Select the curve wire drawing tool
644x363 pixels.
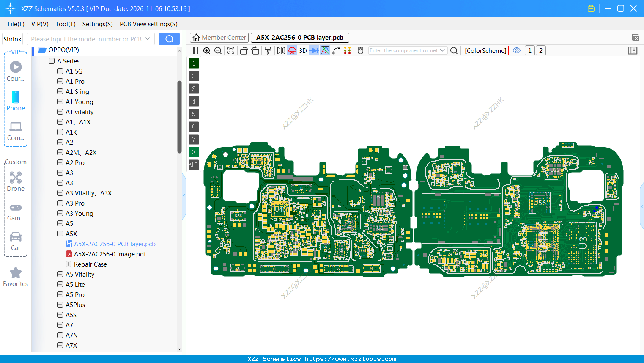(337, 50)
